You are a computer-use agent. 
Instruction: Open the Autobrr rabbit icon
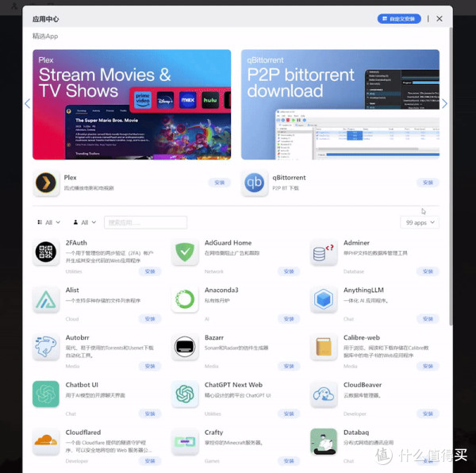[x=46, y=347]
